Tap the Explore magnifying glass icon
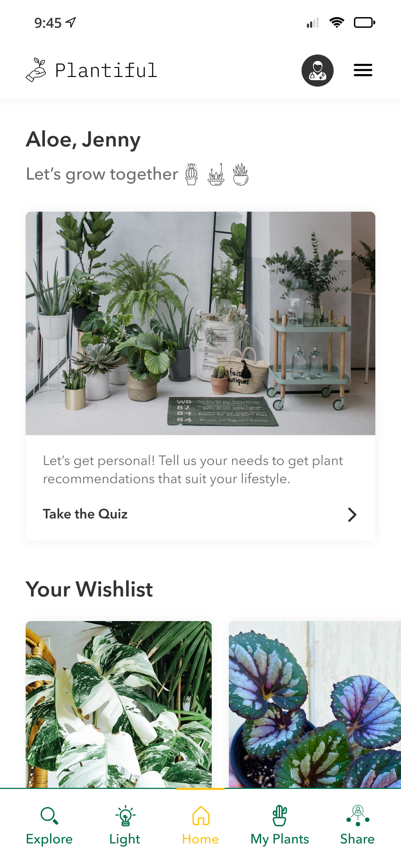The height and width of the screenshot is (868, 401). click(x=49, y=816)
